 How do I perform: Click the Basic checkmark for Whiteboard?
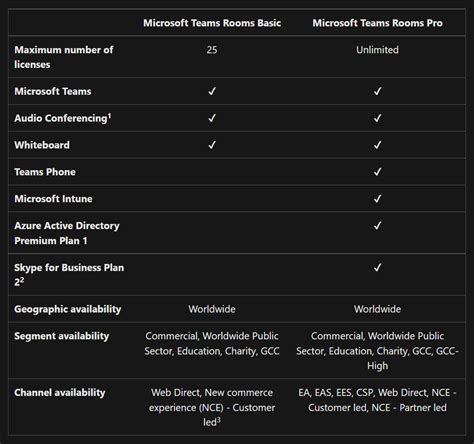212,145
